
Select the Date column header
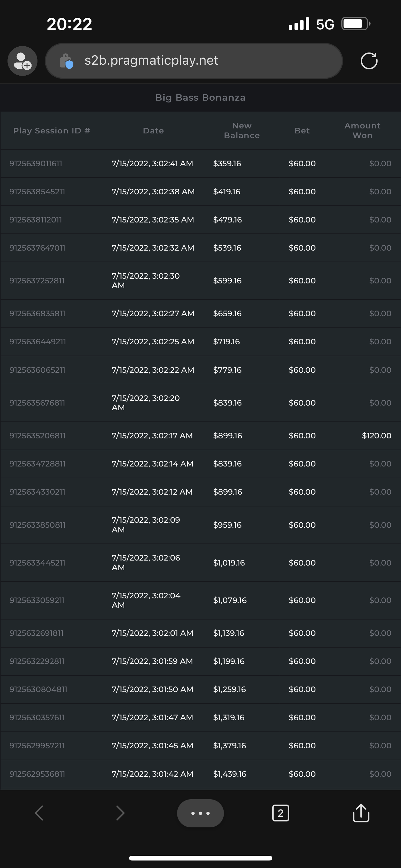click(x=153, y=131)
